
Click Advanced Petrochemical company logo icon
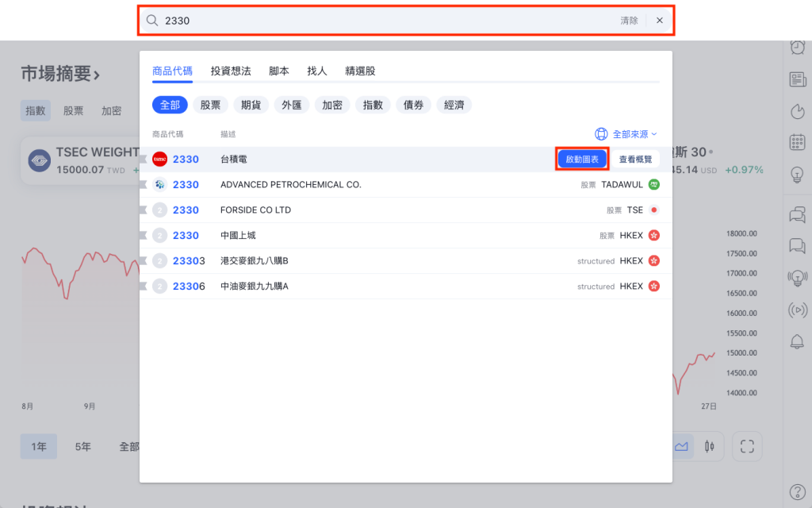[159, 184]
